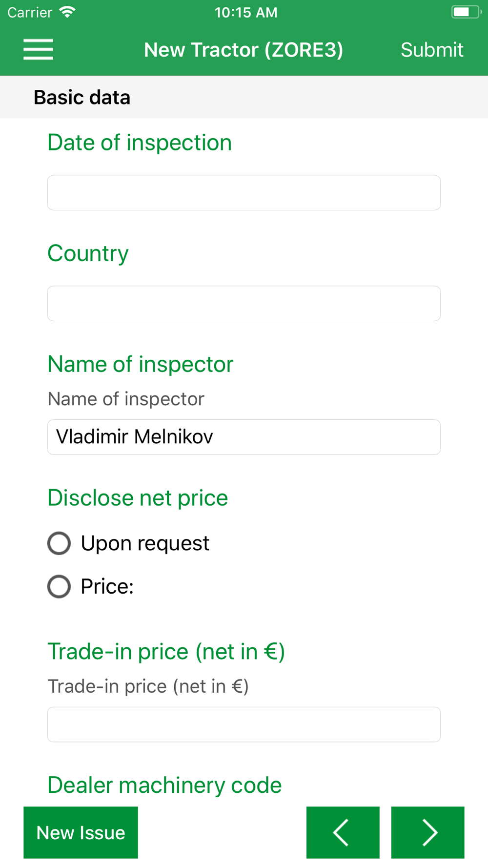
Task: Tap the Wi-Fi status icon
Action: click(67, 12)
